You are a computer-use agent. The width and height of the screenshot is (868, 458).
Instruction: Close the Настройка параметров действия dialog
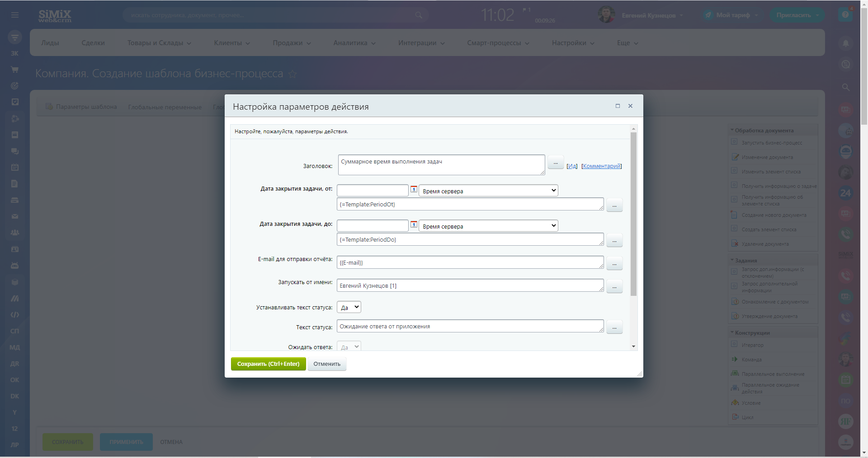coord(630,106)
